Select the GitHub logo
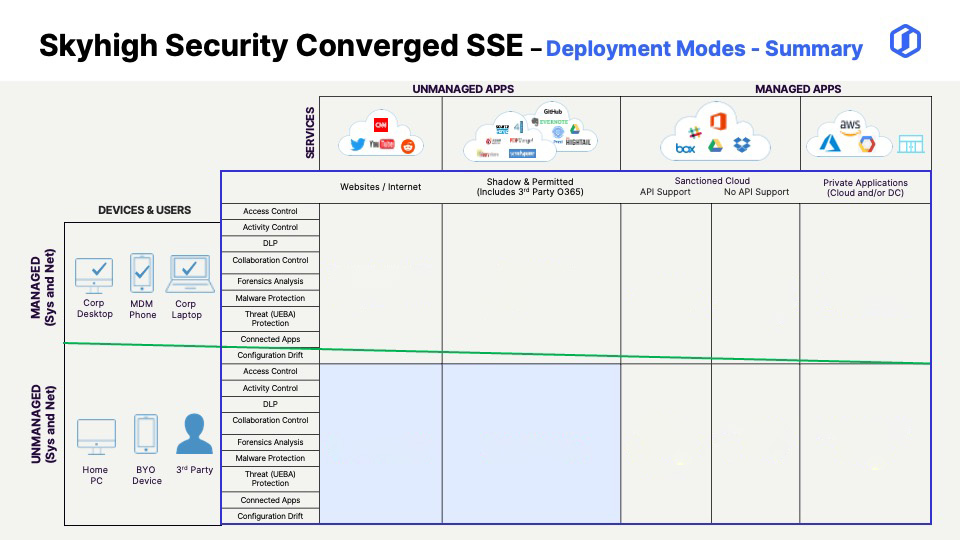 pyautogui.click(x=550, y=109)
